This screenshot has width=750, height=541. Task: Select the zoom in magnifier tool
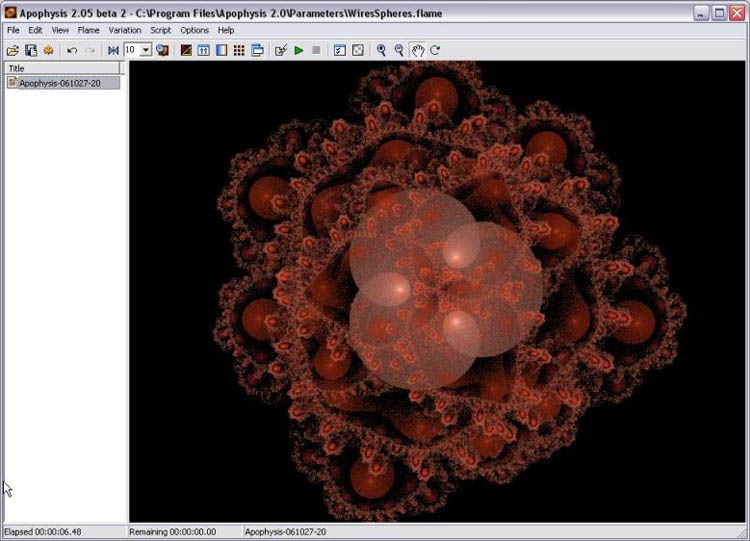coord(381,50)
